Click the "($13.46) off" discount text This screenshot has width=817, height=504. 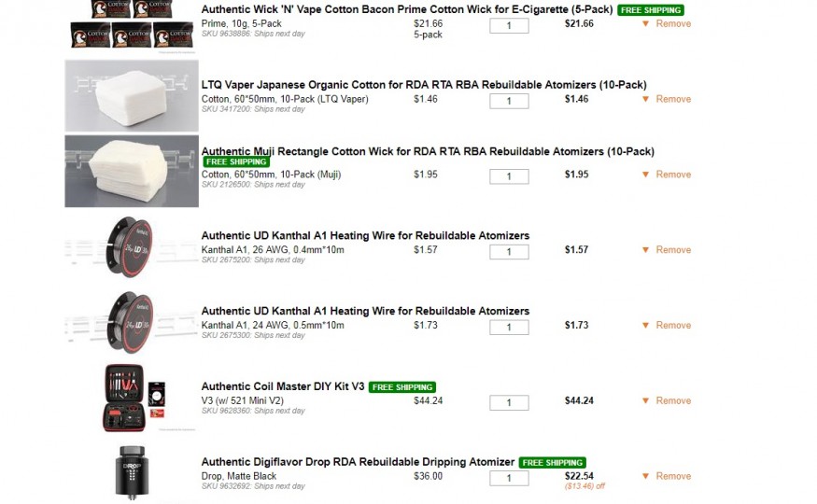coord(585,487)
